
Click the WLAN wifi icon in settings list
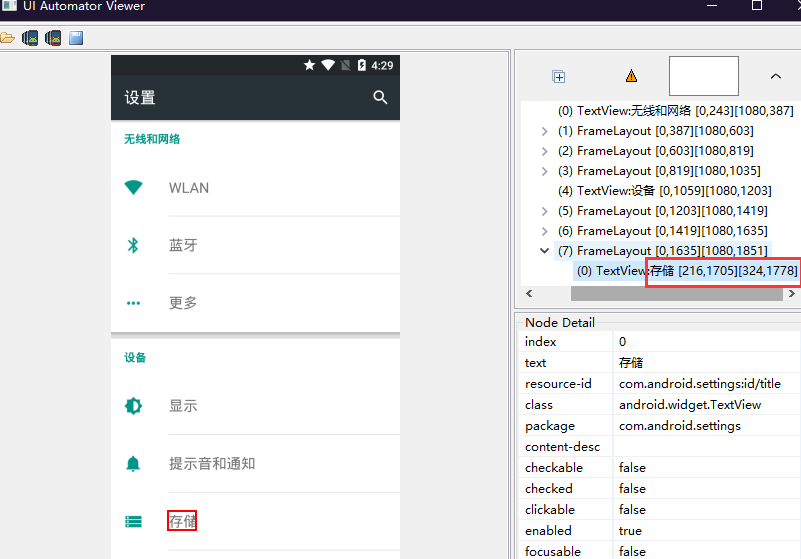(x=133, y=188)
